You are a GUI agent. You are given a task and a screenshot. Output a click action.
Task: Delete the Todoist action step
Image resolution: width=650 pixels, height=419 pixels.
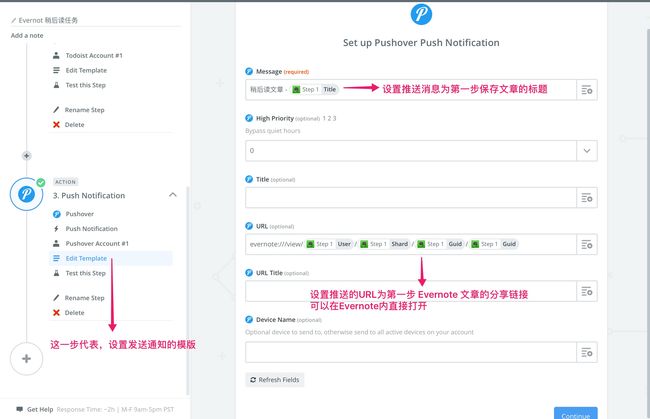point(69,125)
